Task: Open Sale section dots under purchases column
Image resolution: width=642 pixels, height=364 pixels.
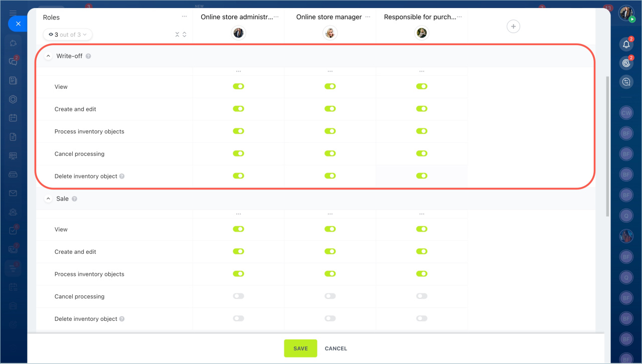Action: tap(421, 214)
